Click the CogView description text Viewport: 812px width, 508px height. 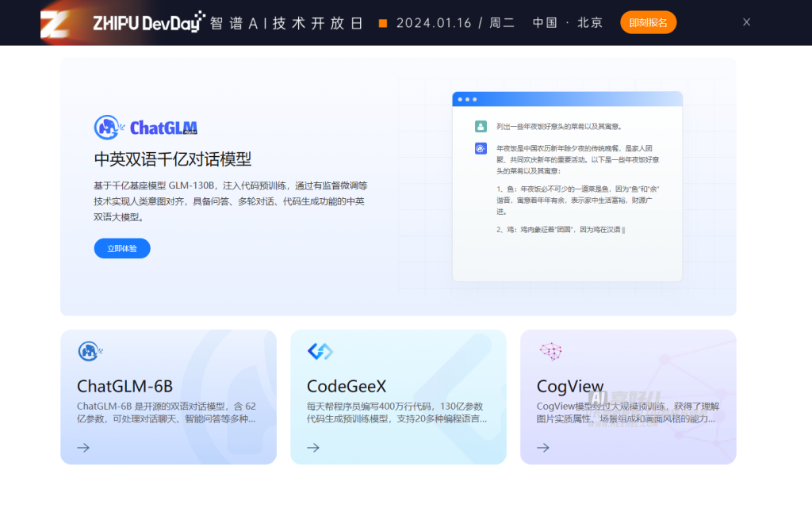point(628,412)
